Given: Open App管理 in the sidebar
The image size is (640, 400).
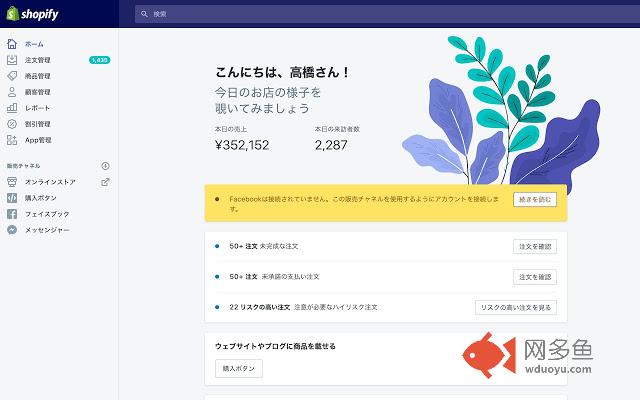Looking at the screenshot, I should pos(38,140).
